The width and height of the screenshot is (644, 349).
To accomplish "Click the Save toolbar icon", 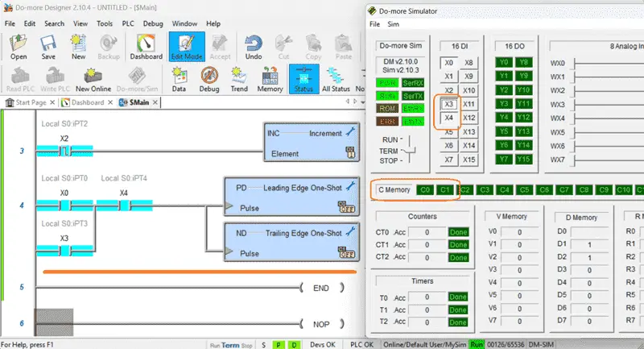I will point(48,47).
